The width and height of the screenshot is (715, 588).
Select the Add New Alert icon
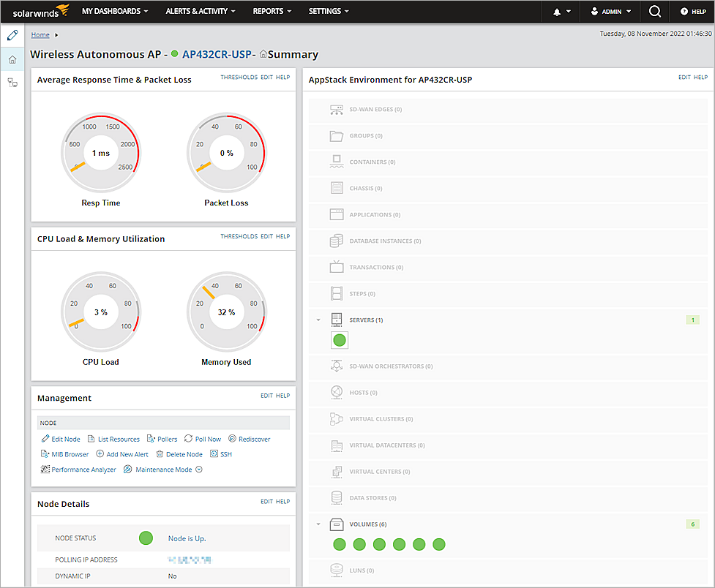pos(99,453)
